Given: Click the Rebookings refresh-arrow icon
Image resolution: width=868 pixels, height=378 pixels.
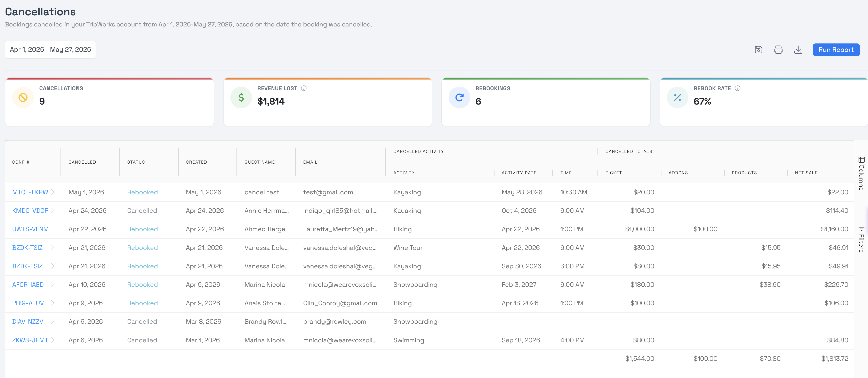Looking at the screenshot, I should [x=459, y=97].
